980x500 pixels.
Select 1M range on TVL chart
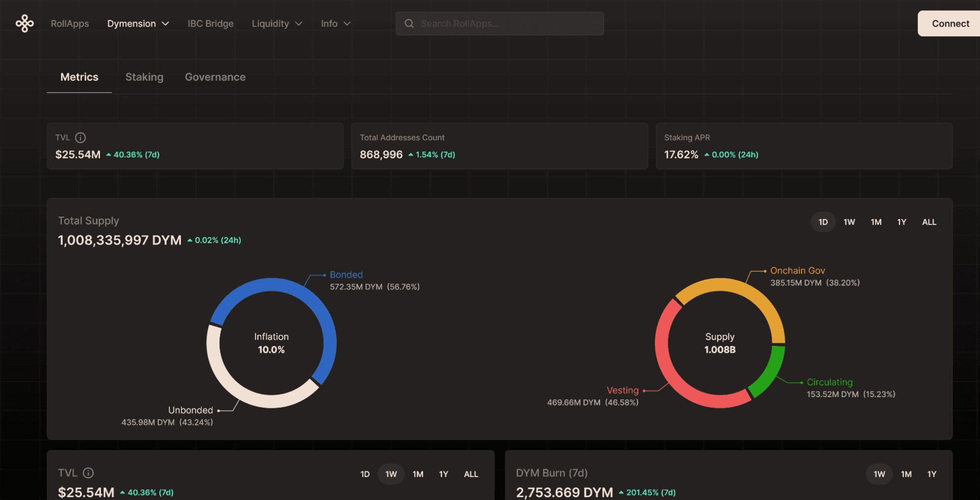(418, 474)
